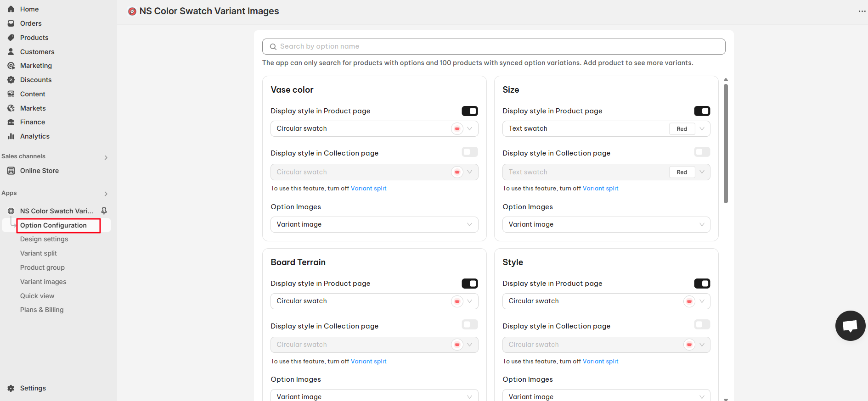Open Quick view menu item

[37, 296]
